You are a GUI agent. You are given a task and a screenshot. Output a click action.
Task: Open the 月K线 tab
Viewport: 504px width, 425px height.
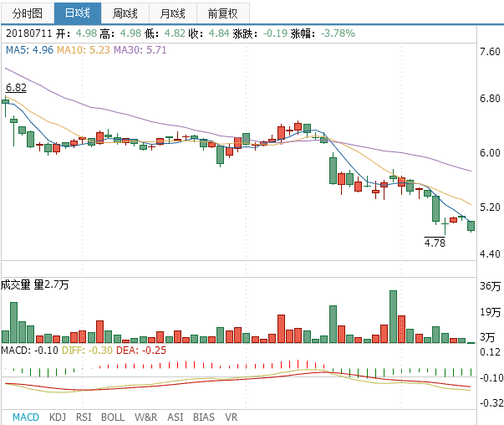(x=173, y=13)
